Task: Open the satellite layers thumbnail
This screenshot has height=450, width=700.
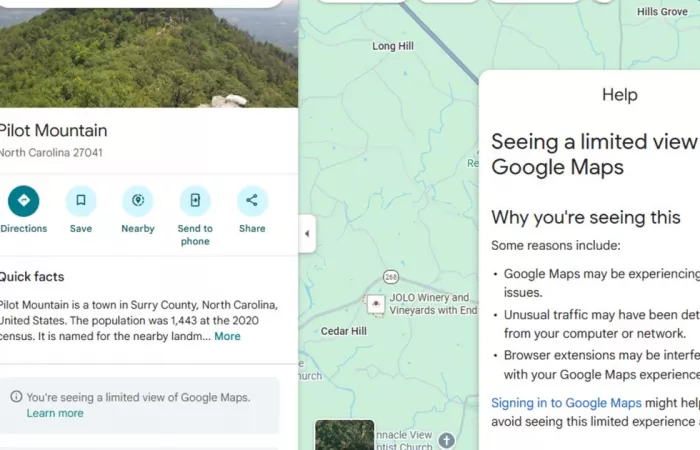Action: coord(344,435)
